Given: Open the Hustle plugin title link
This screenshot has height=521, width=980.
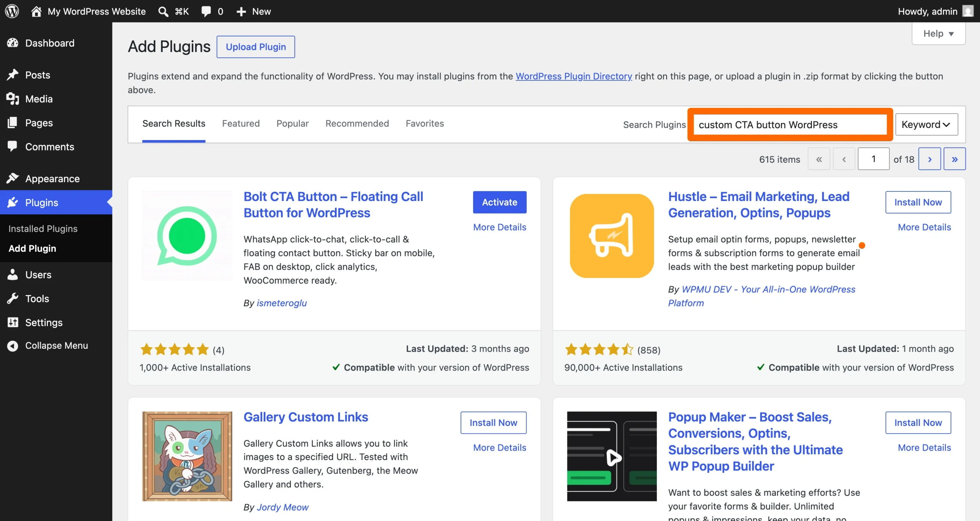Looking at the screenshot, I should pyautogui.click(x=759, y=205).
